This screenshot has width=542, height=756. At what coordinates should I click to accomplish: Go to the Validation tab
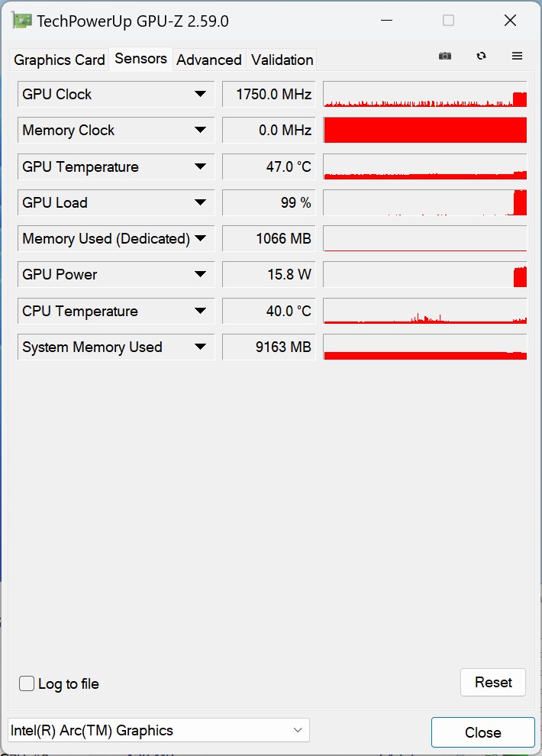point(282,60)
